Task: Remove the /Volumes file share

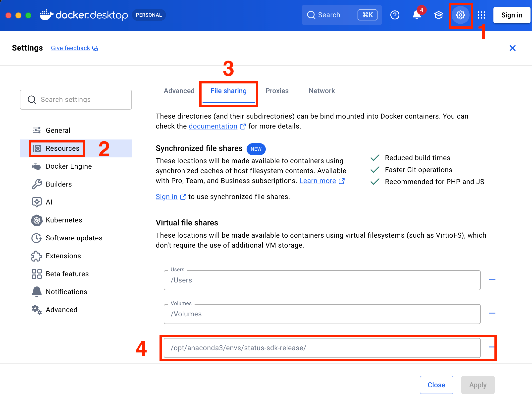Action: (492, 313)
